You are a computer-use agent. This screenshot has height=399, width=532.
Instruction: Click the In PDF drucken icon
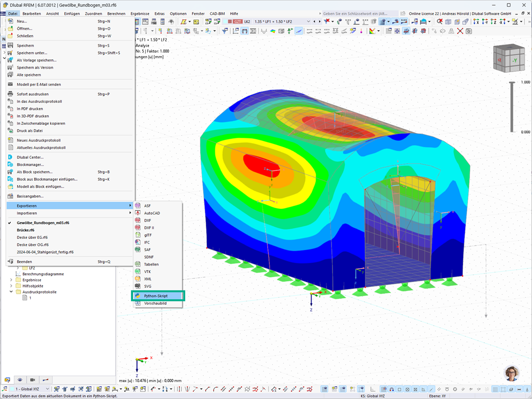click(11, 108)
